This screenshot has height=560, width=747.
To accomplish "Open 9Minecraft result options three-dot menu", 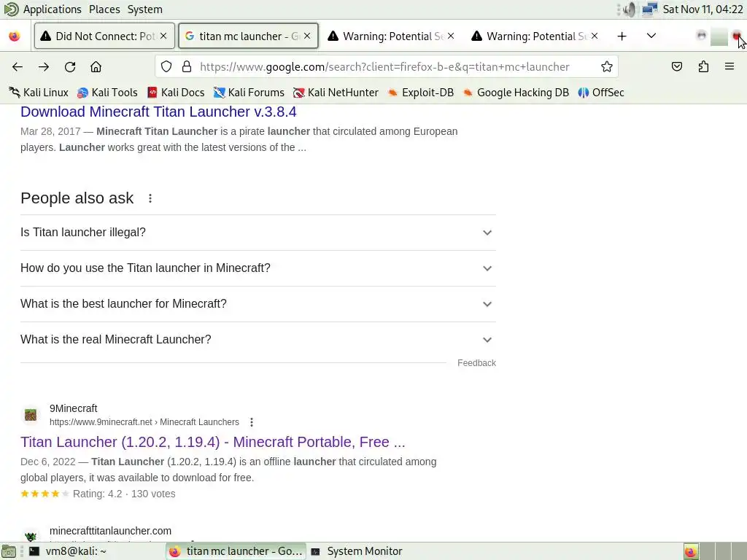I will tap(252, 422).
